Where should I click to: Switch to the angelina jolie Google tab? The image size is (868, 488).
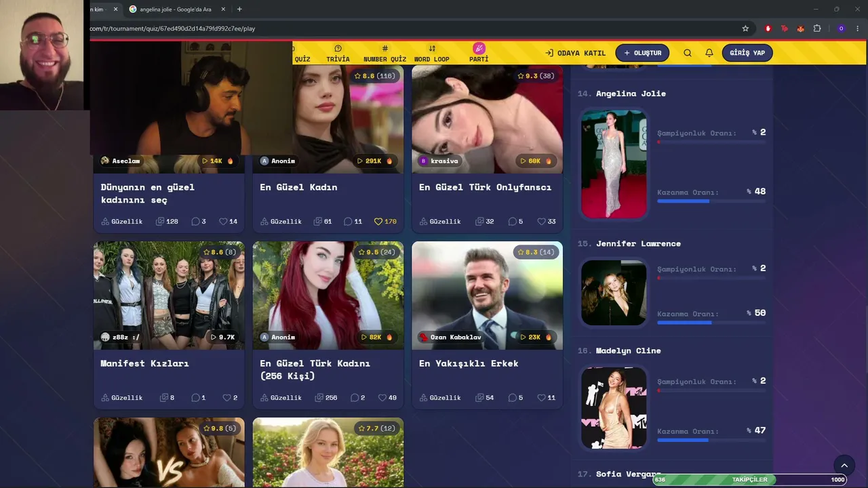(176, 9)
